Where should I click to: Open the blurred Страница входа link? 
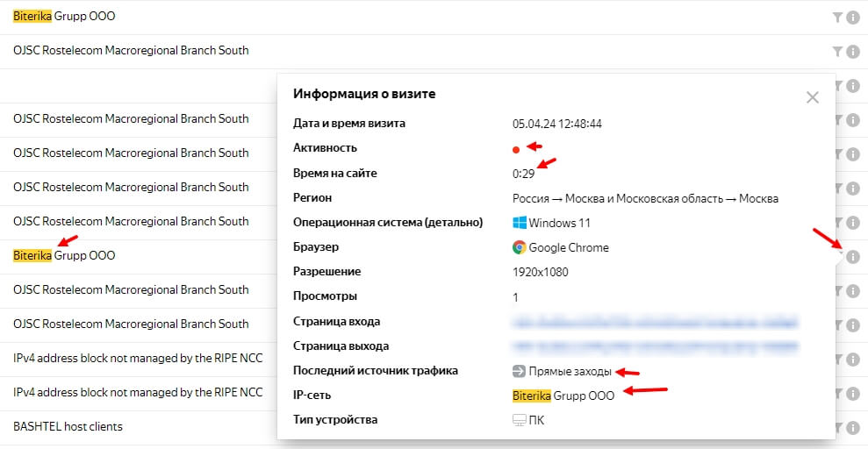click(655, 321)
